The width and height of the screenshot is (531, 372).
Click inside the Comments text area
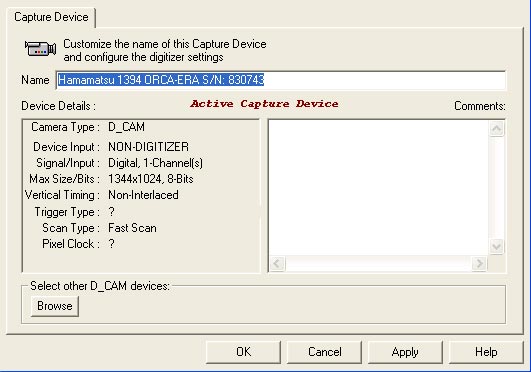[379, 188]
